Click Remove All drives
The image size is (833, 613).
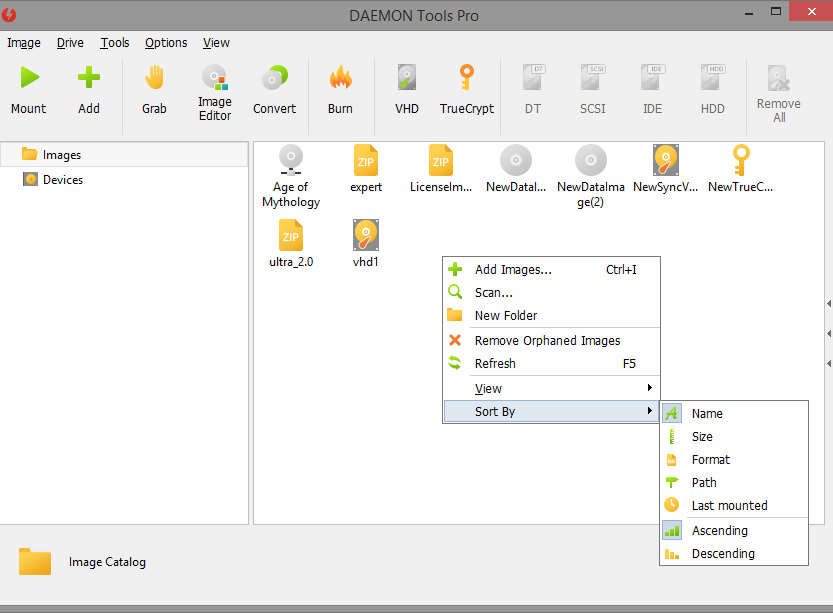[x=779, y=94]
